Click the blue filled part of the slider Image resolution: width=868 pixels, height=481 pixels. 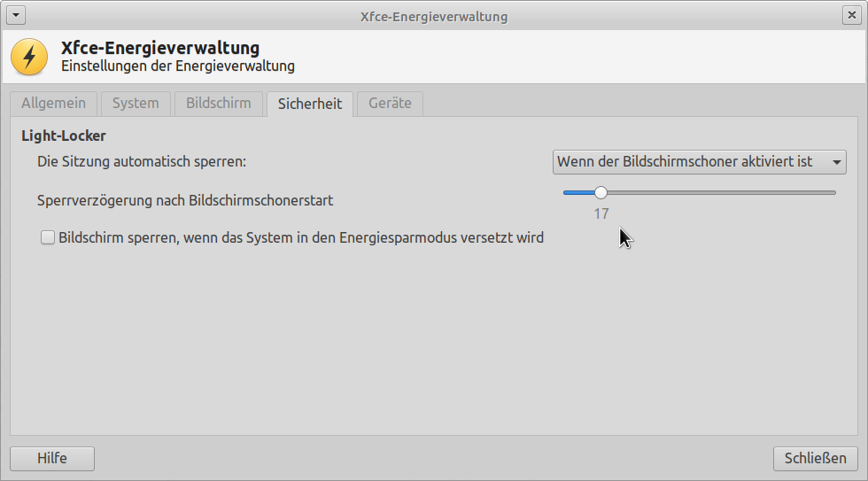pyautogui.click(x=578, y=192)
